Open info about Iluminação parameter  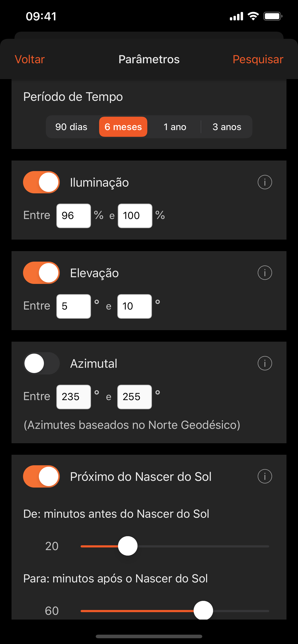tap(264, 182)
